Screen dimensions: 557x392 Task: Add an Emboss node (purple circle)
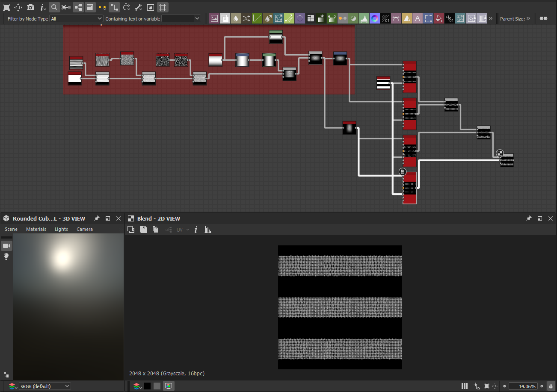coord(300,18)
